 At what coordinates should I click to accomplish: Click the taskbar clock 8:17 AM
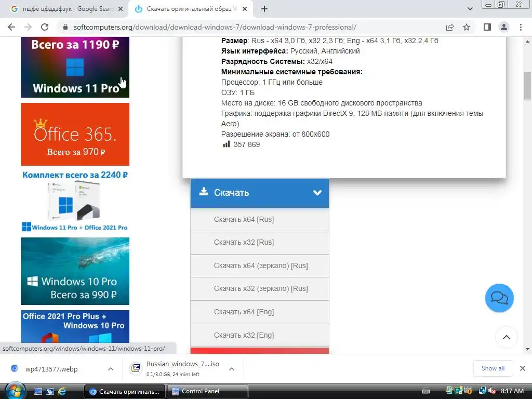coord(512,391)
